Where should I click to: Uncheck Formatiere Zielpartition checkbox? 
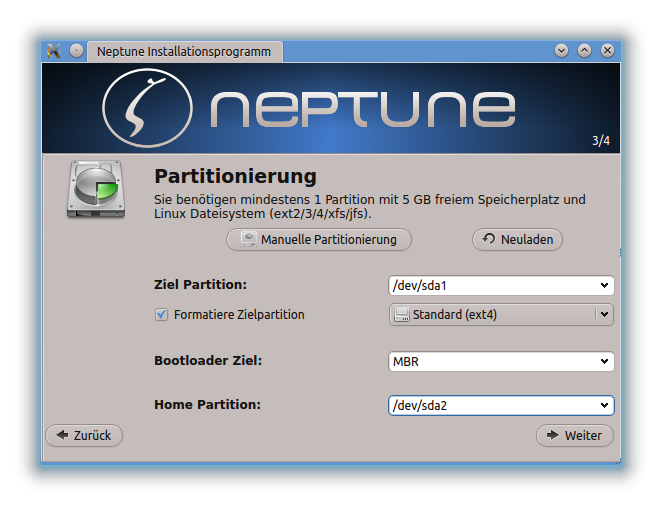pyautogui.click(x=161, y=315)
